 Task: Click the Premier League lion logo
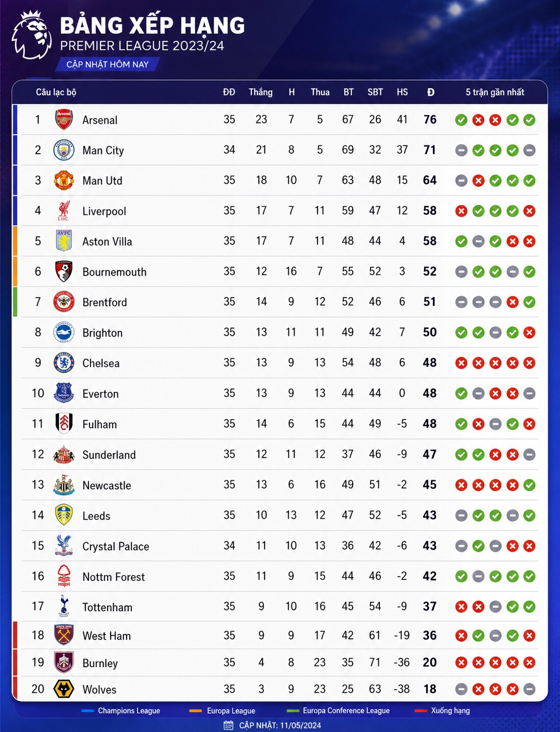[32, 35]
